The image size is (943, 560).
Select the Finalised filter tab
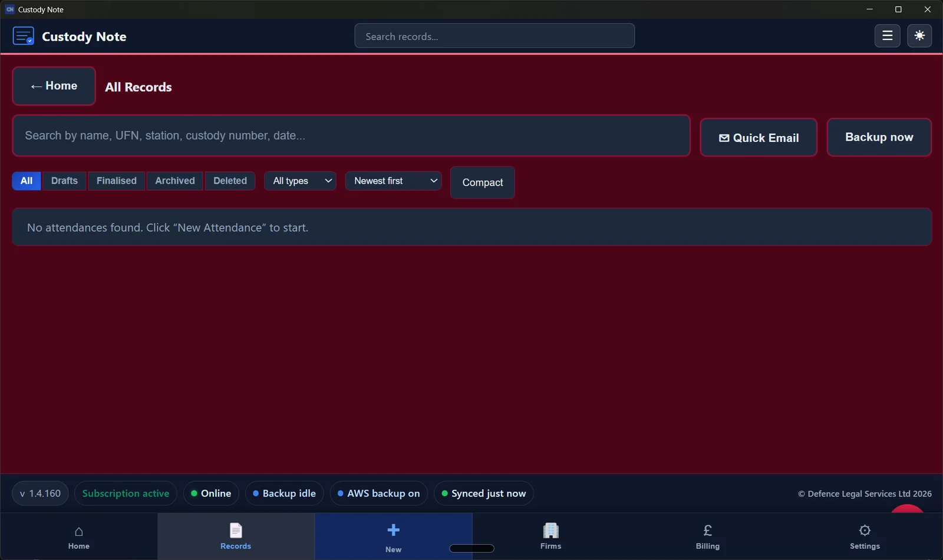(116, 181)
